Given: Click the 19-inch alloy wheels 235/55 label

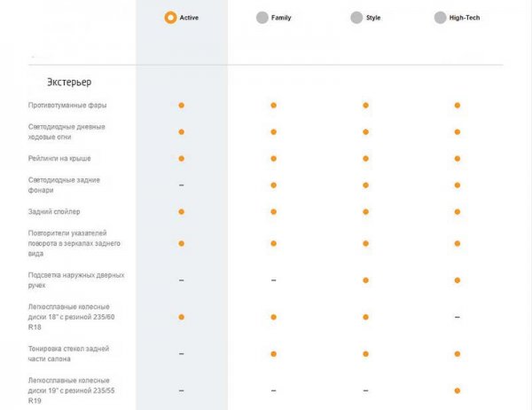Looking at the screenshot, I should 71,390.
